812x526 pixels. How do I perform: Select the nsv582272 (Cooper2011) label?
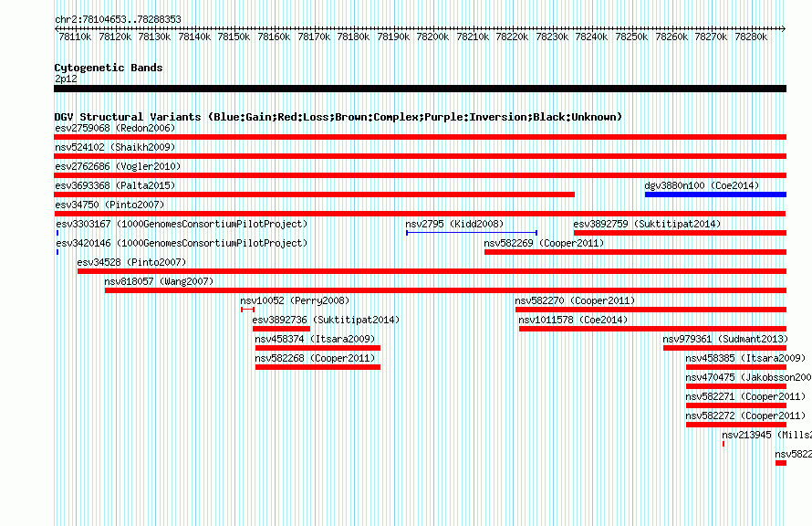coord(745,416)
